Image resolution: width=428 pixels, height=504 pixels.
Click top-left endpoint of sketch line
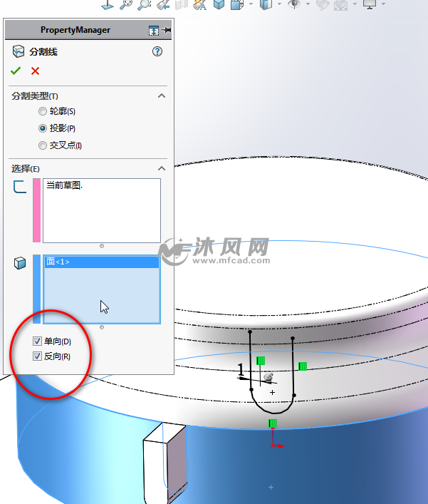click(250, 331)
